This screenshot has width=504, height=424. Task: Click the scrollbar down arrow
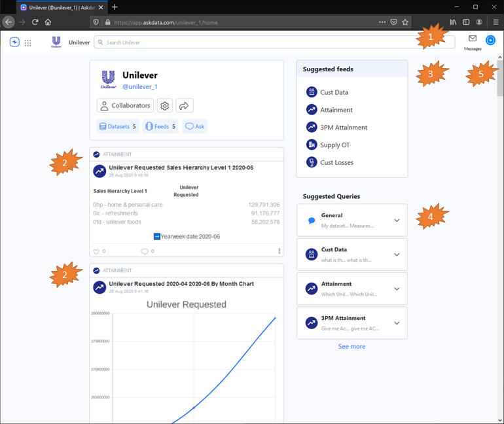pos(500,420)
